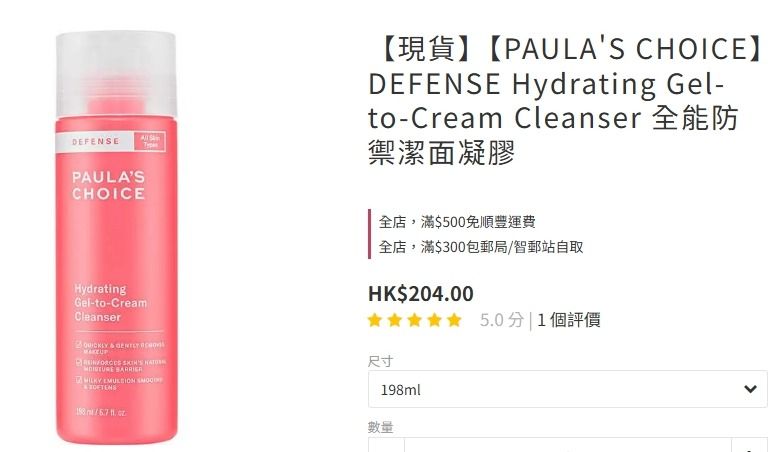Click the third yellow rating star
777x452 pixels.
click(x=415, y=320)
